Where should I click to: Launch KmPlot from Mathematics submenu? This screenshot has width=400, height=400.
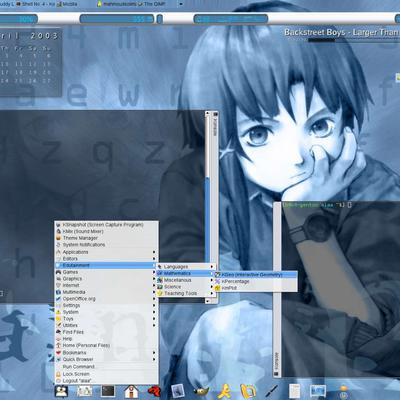pyautogui.click(x=256, y=288)
